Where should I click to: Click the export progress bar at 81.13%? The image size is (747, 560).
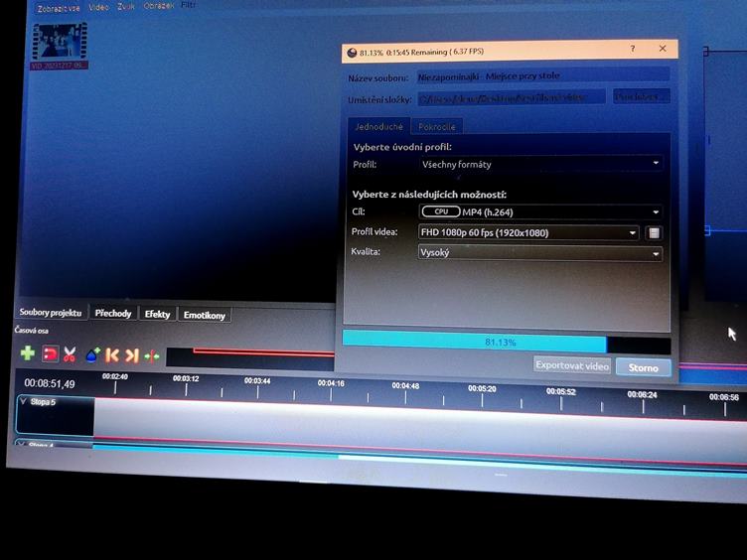[x=507, y=343]
